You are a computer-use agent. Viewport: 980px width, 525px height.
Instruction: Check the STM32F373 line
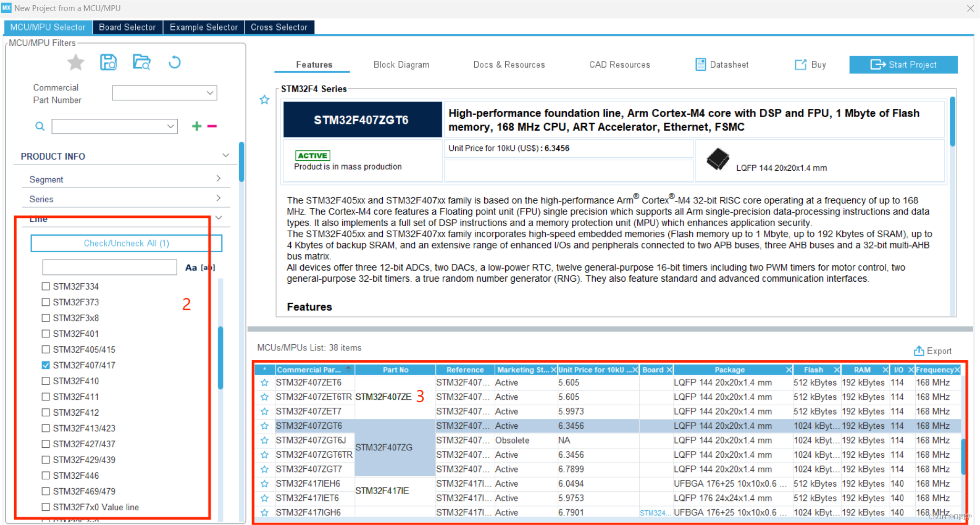(x=46, y=302)
